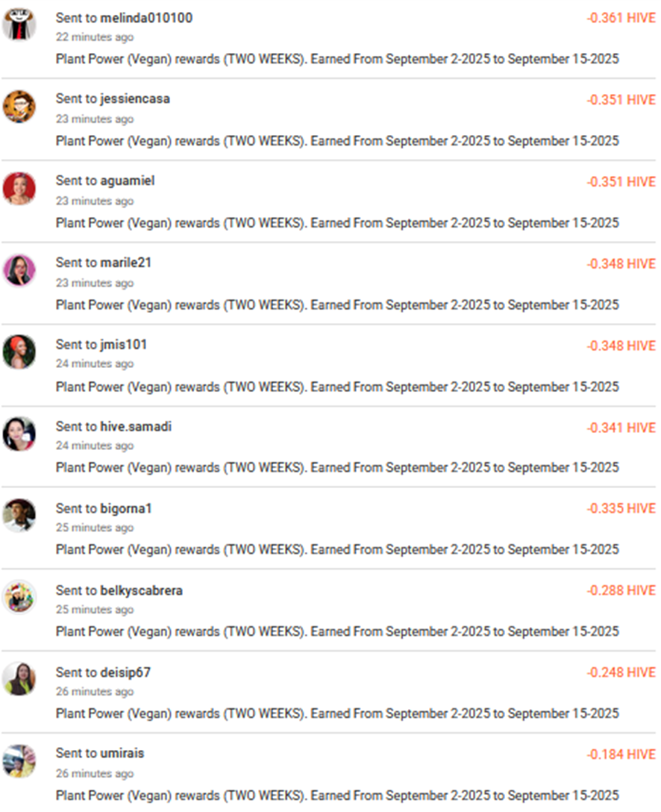Click the jessiencasa username link
661x812 pixels.
pyautogui.click(x=135, y=99)
